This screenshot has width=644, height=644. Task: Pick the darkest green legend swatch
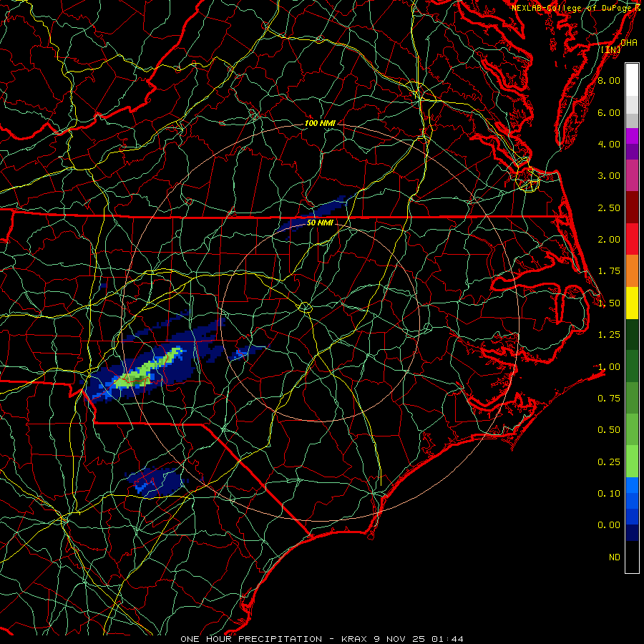point(632,335)
